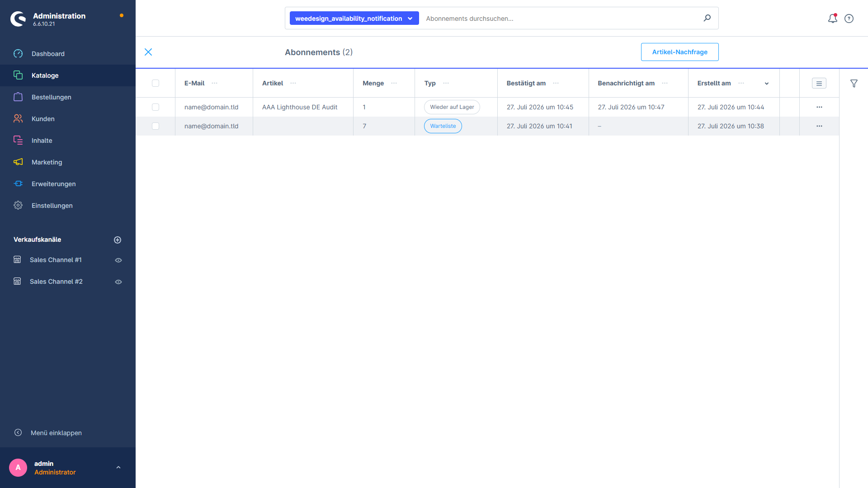Click the search magnifier icon
The height and width of the screenshot is (488, 868).
point(707,18)
